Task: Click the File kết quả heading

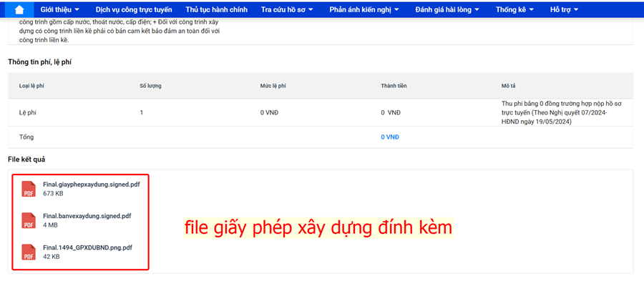Action: [26, 159]
